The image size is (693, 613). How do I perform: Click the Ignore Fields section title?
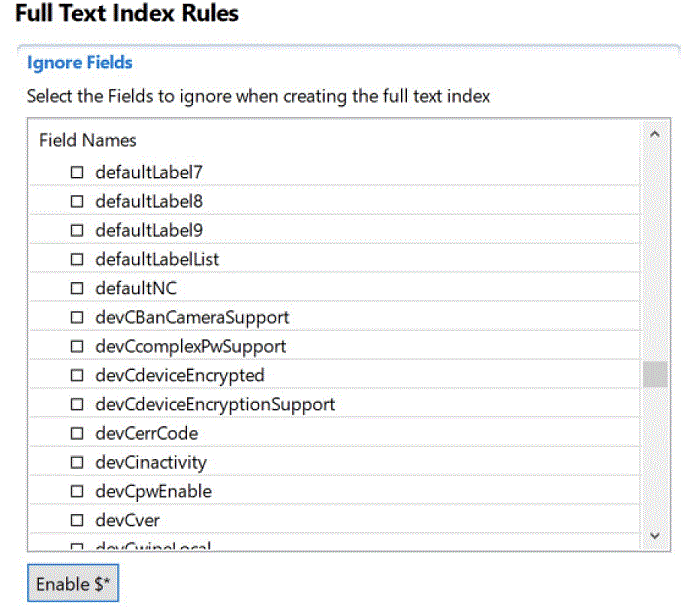click(x=80, y=63)
